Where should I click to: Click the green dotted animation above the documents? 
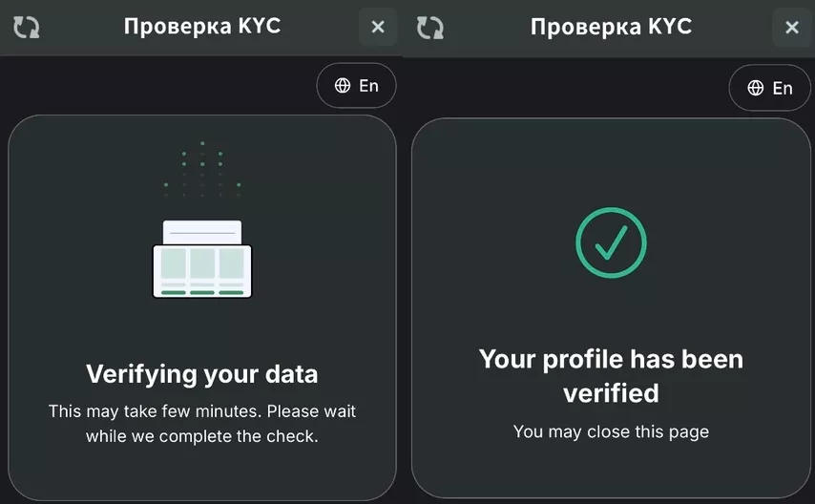tap(202, 170)
